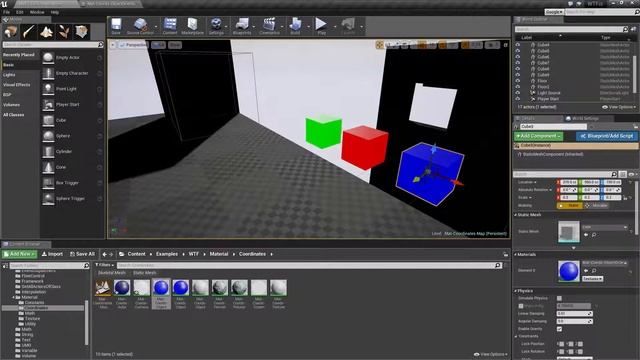Toggle the sources panel icon beside folder search

[x=5, y=266]
